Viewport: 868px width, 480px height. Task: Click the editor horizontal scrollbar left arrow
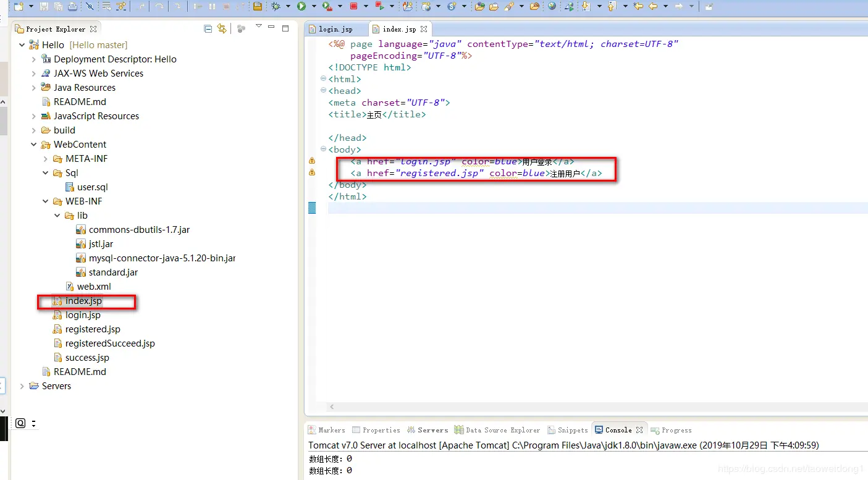point(332,407)
